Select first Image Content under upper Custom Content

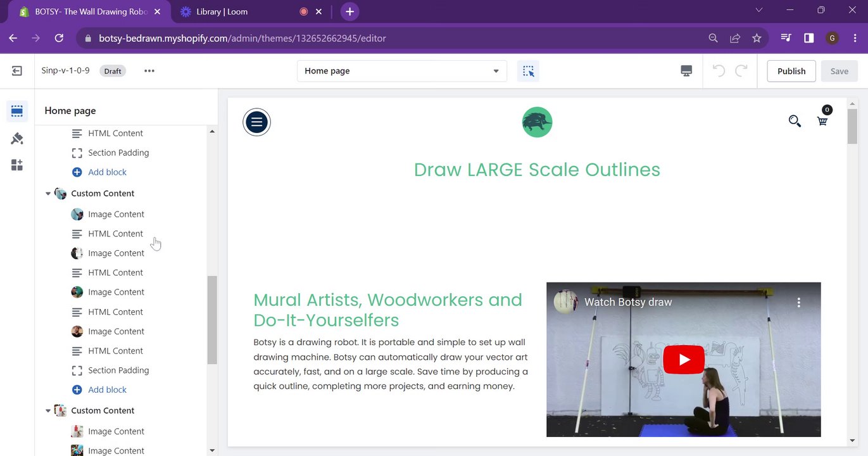tap(116, 215)
